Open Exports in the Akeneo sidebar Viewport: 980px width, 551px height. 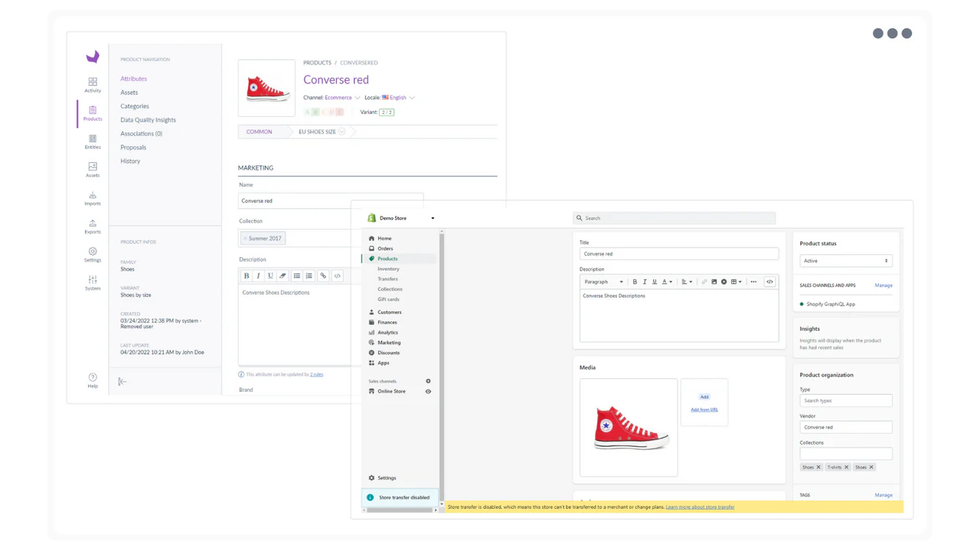(x=93, y=227)
